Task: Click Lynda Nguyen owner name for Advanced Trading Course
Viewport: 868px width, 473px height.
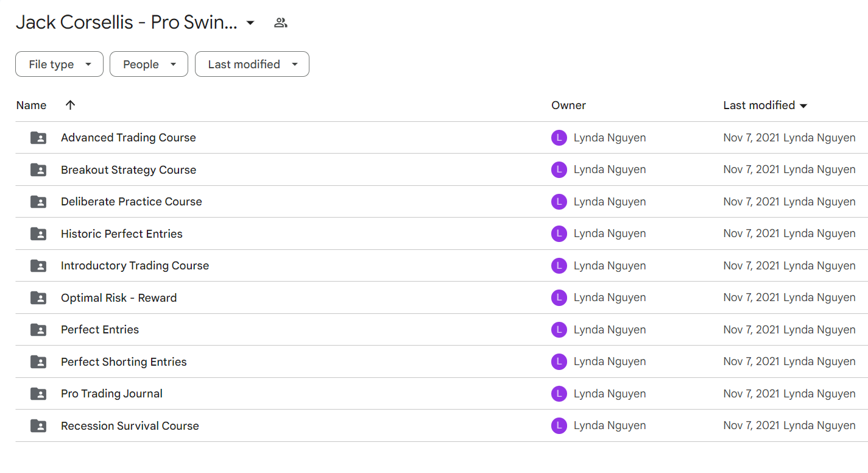Action: [610, 138]
